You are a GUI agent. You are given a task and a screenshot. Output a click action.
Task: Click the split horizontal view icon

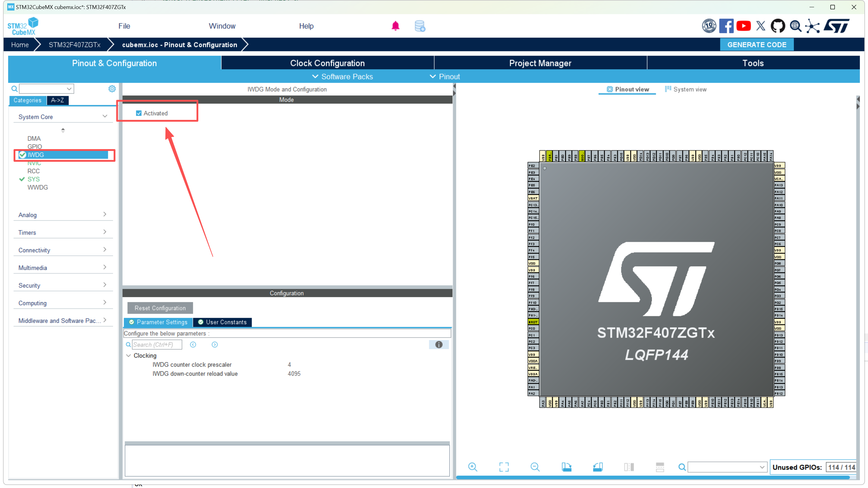(660, 467)
